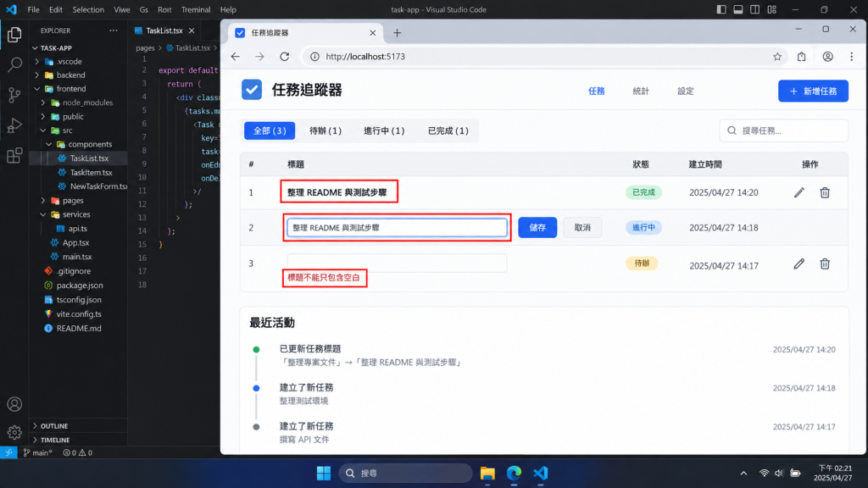Show 全部 (3) tasks
The width and height of the screenshot is (868, 488).
(270, 130)
